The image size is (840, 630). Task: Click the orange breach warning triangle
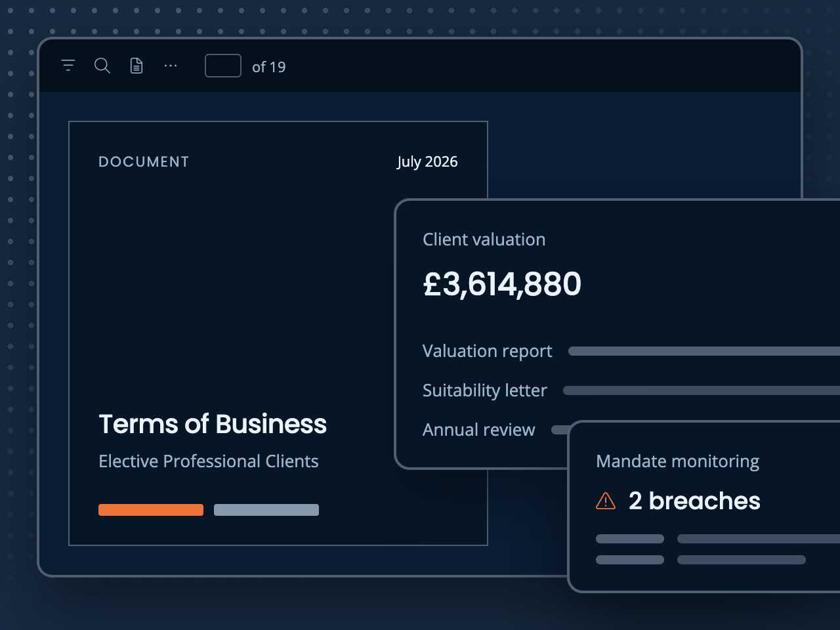click(x=606, y=501)
